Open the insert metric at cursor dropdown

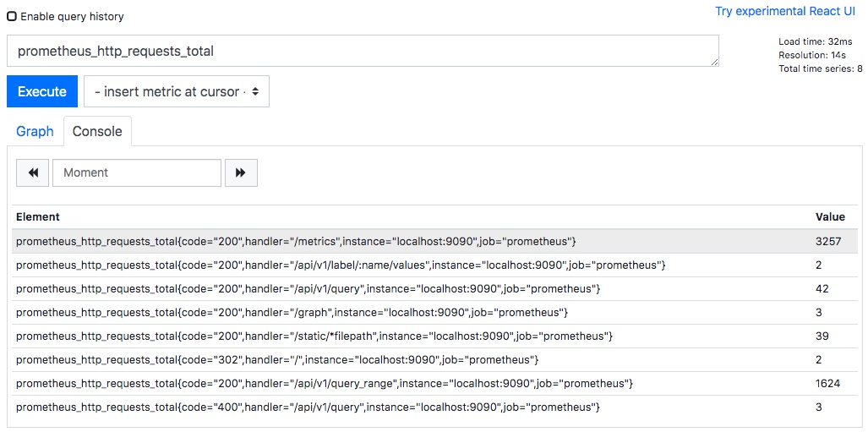point(177,91)
